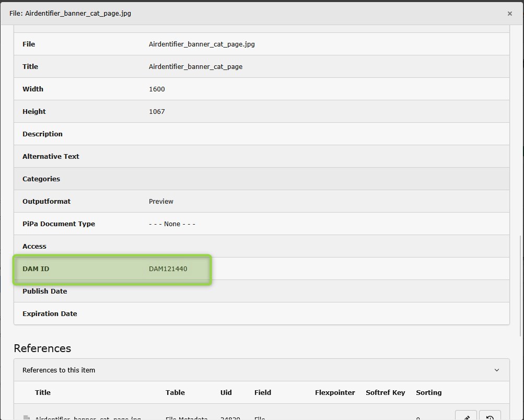
Task: Click the PiPa Document Type '- - - None - - -' value
Action: 172,224
